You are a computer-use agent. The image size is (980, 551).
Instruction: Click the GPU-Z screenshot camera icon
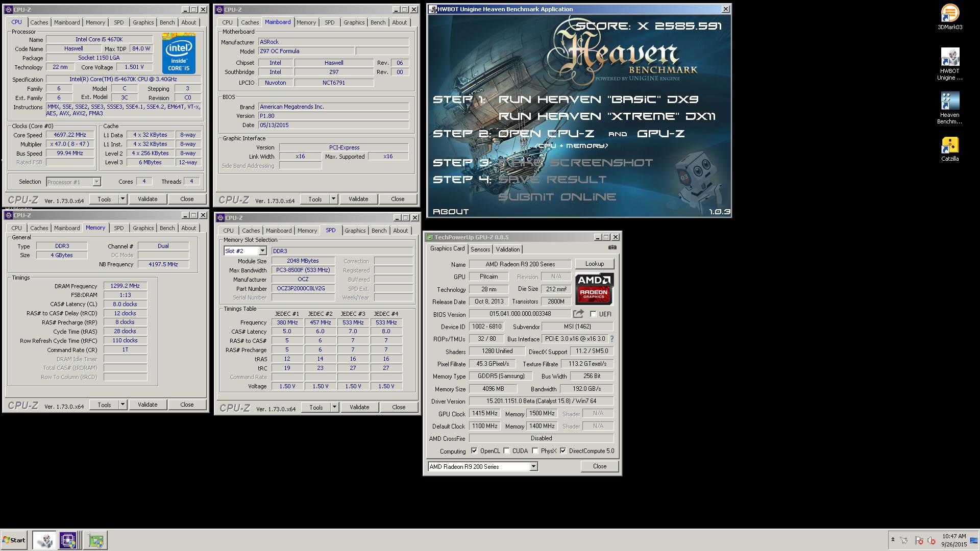click(612, 247)
